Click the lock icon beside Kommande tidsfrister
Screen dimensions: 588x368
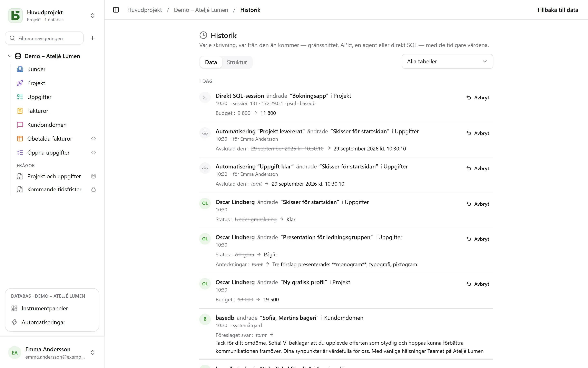(93, 189)
